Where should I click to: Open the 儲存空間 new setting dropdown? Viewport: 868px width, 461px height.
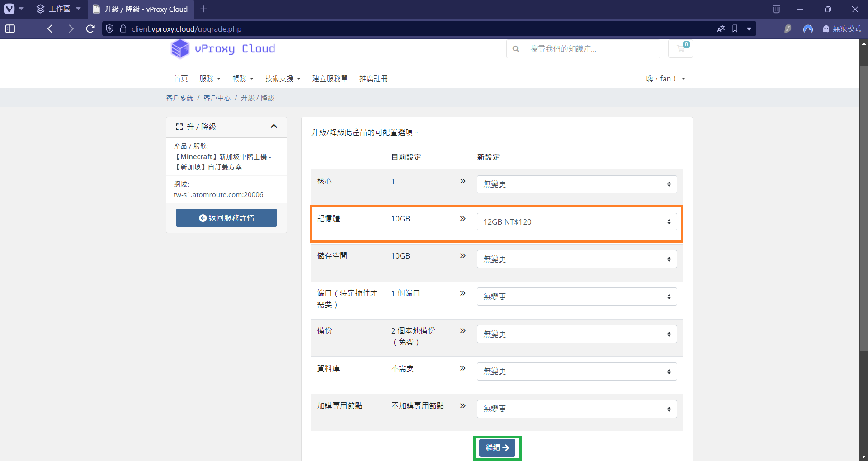pyautogui.click(x=576, y=259)
